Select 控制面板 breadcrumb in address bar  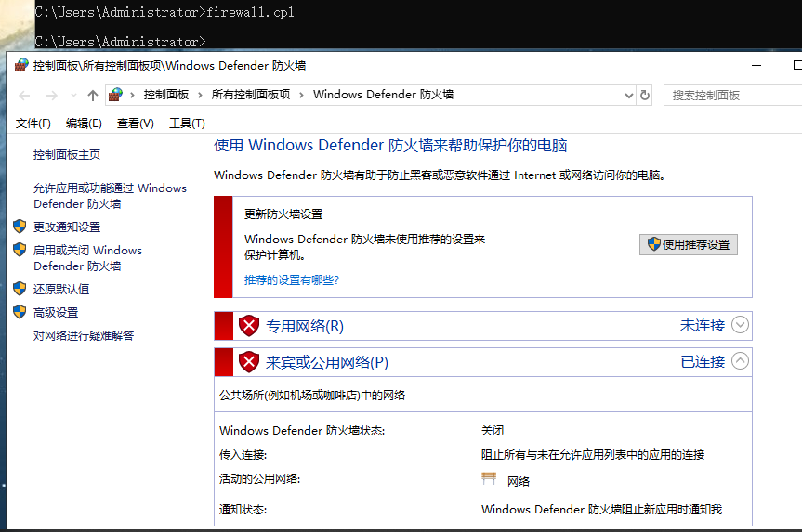[166, 95]
